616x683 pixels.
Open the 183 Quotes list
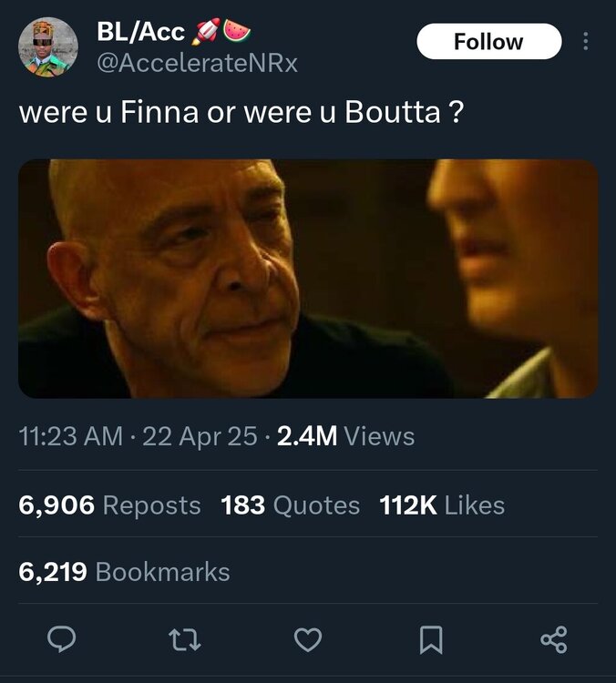click(291, 505)
